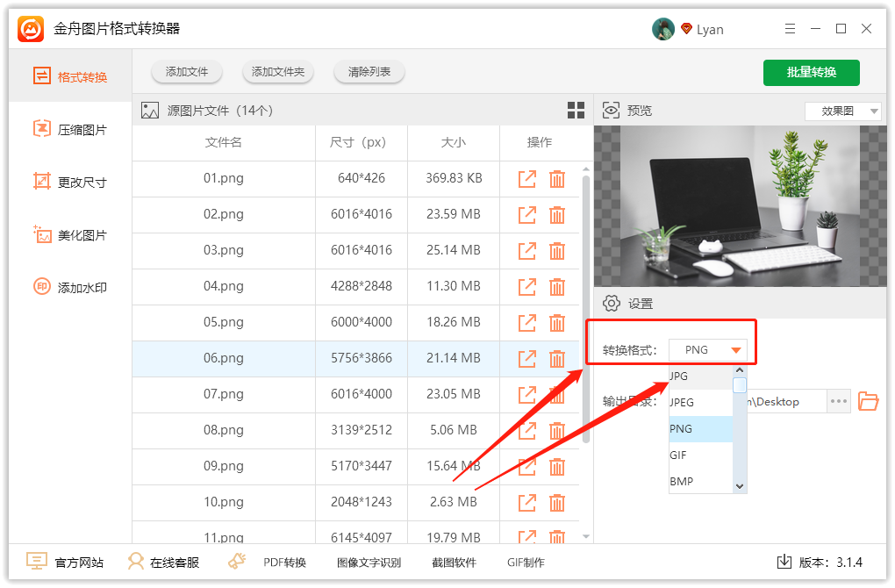This screenshot has width=895, height=588.
Task: Click the version download icon
Action: coord(784,562)
